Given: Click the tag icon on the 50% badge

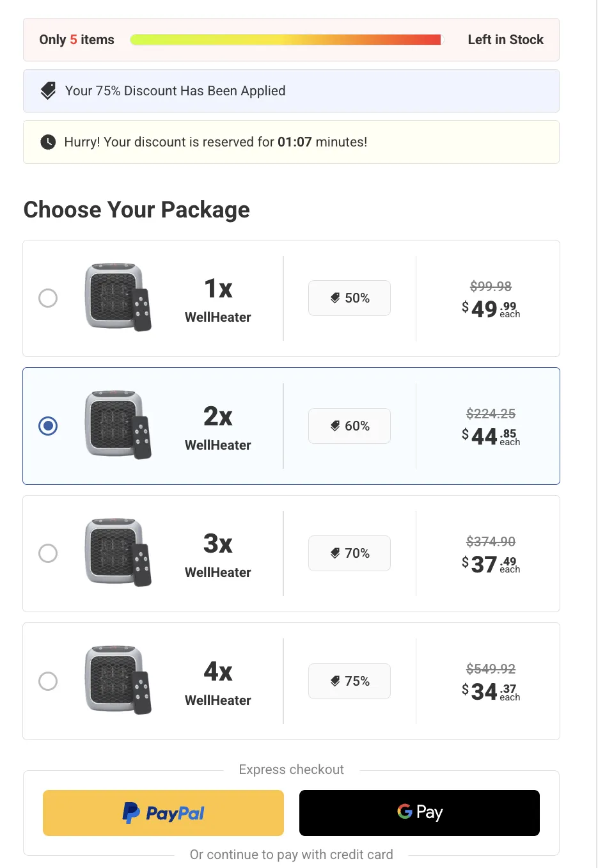Looking at the screenshot, I should click(335, 297).
